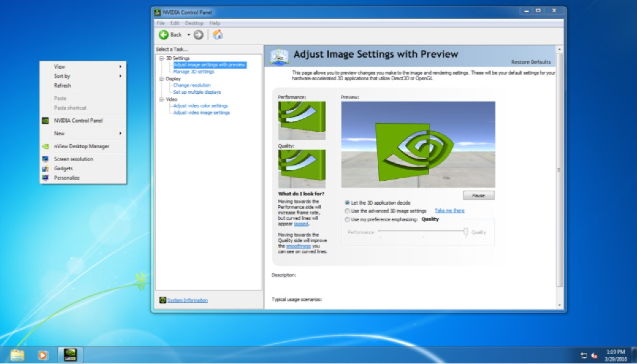Enable Use the advanced 3D image settings
637x364 pixels.
pyautogui.click(x=347, y=211)
